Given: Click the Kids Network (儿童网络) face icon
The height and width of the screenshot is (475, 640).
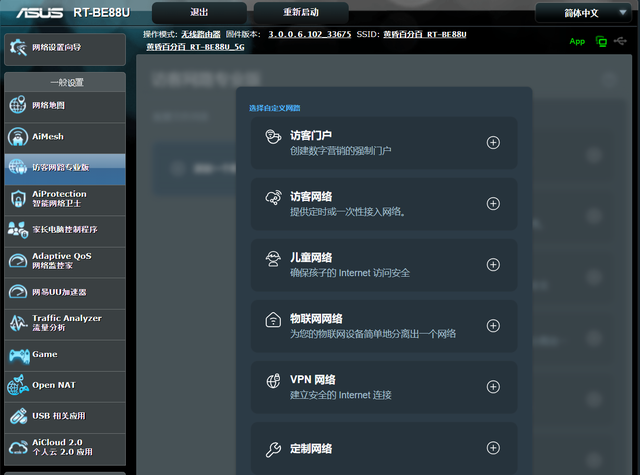Looking at the screenshot, I should (x=273, y=259).
